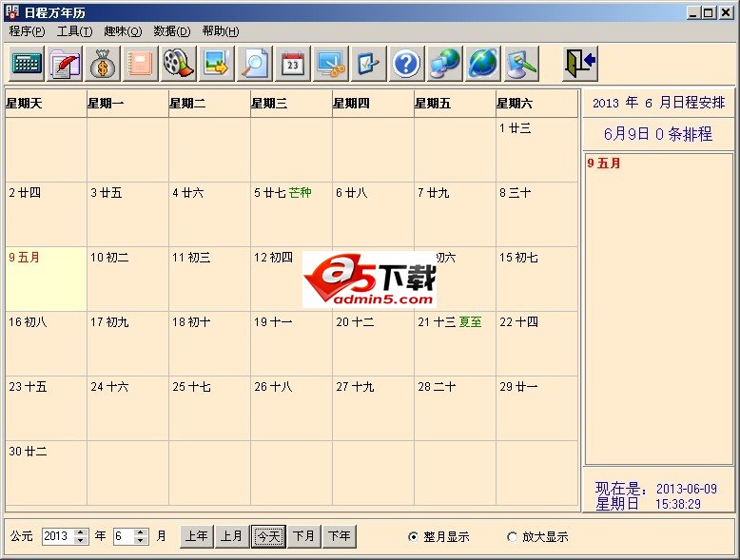Open the magnifier document search icon
The height and width of the screenshot is (560, 740).
point(255,63)
